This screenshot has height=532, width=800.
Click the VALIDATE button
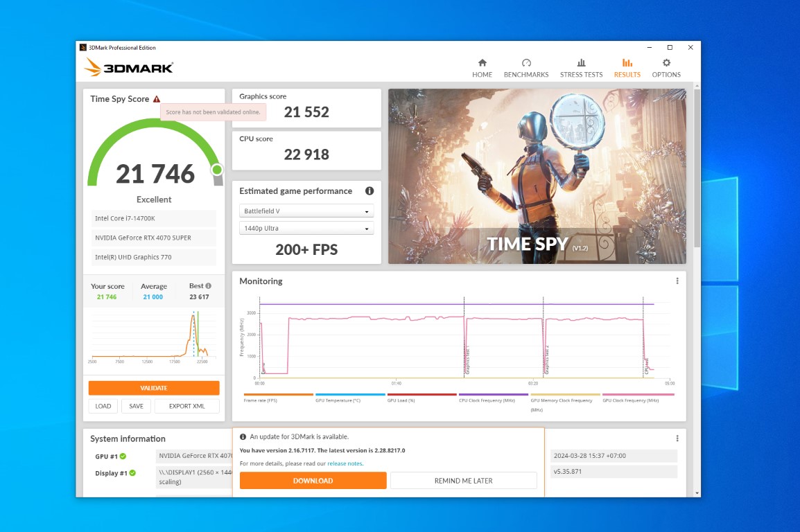coord(154,388)
